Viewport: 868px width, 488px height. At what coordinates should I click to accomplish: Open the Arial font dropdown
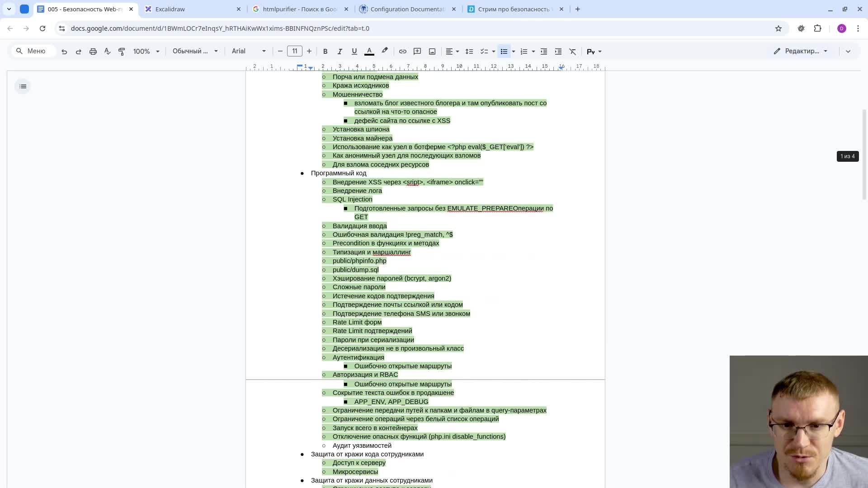pyautogui.click(x=249, y=52)
